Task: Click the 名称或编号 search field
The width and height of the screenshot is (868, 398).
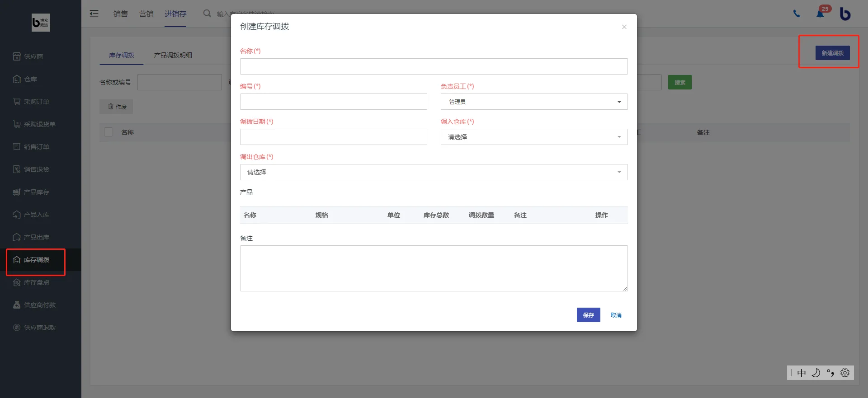Action: coord(179,82)
